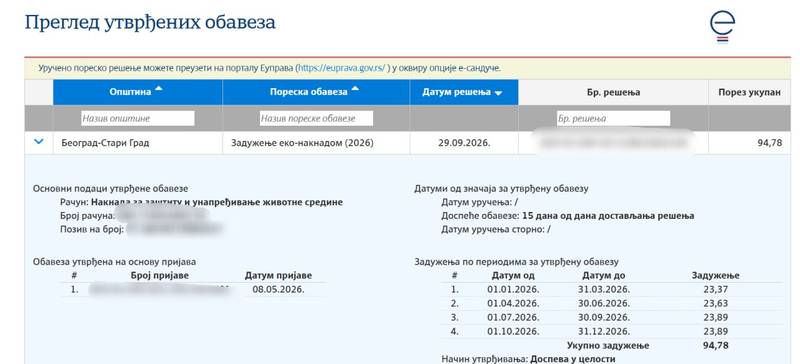Click Датуми од значаја section heading

click(501, 188)
